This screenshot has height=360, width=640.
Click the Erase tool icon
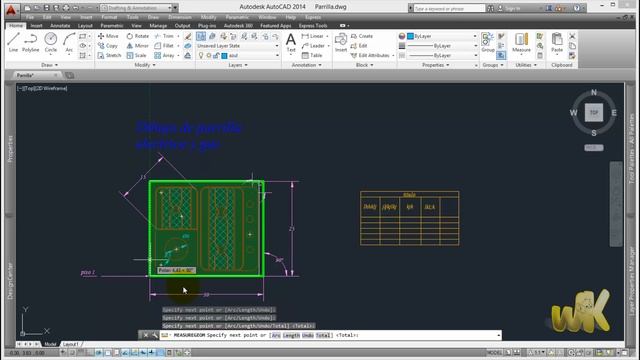[x=188, y=36]
